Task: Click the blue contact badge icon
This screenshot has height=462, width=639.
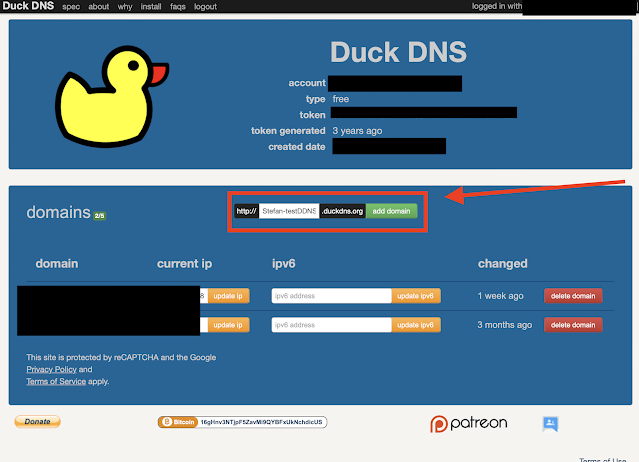Action: click(550, 424)
